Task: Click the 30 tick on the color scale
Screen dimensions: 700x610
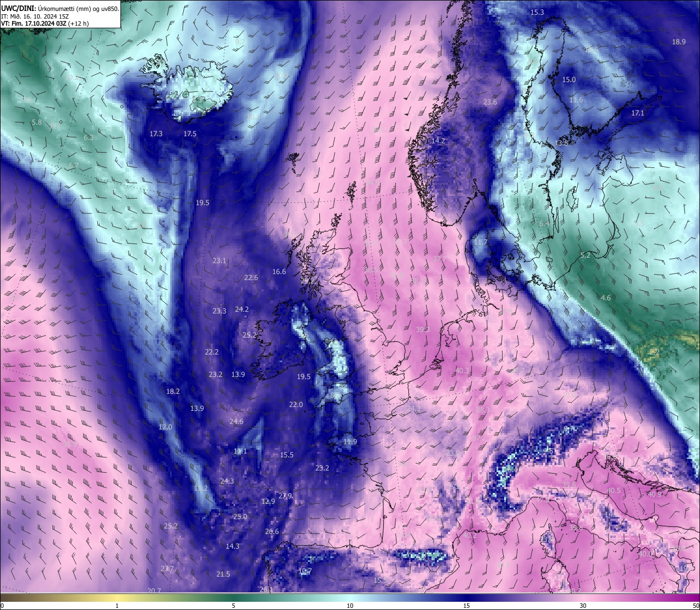Action: (x=583, y=606)
